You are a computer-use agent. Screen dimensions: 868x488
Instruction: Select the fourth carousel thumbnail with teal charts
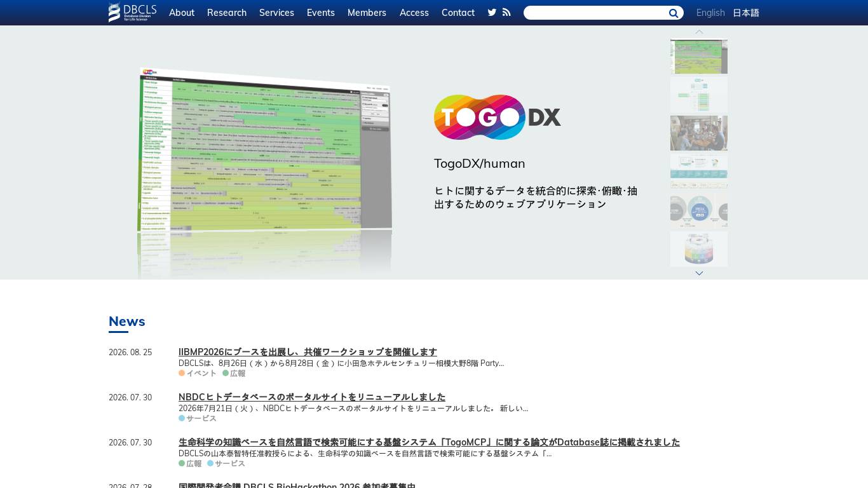[x=699, y=172]
